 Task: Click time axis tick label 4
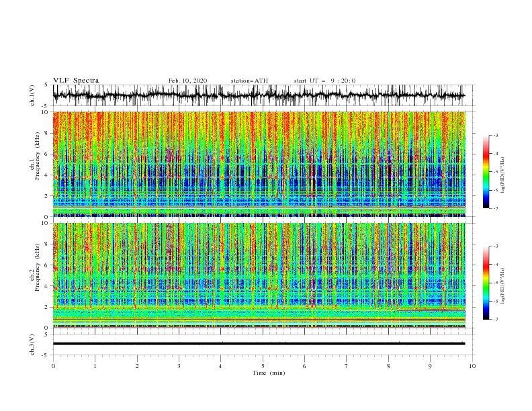pos(220,366)
